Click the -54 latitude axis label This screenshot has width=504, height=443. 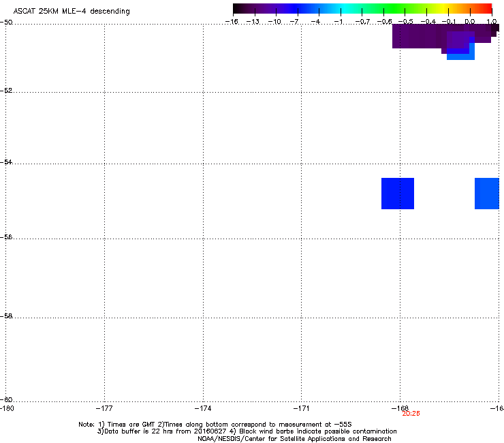6,162
